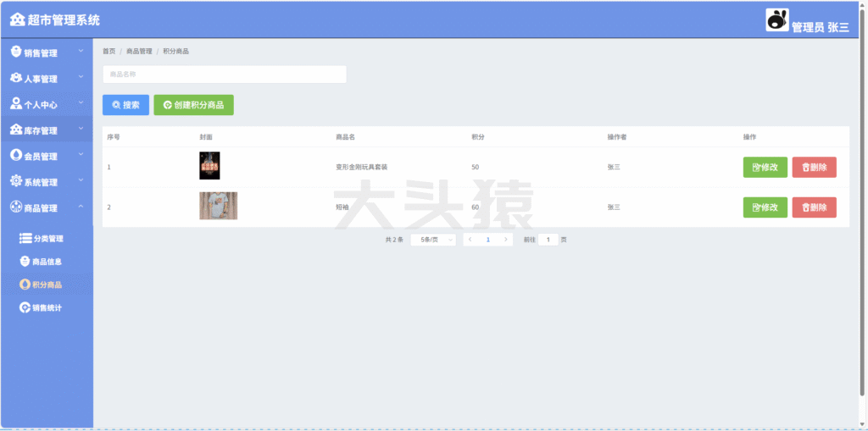Click the 前往 page jump input
868x431 pixels.
(548, 240)
